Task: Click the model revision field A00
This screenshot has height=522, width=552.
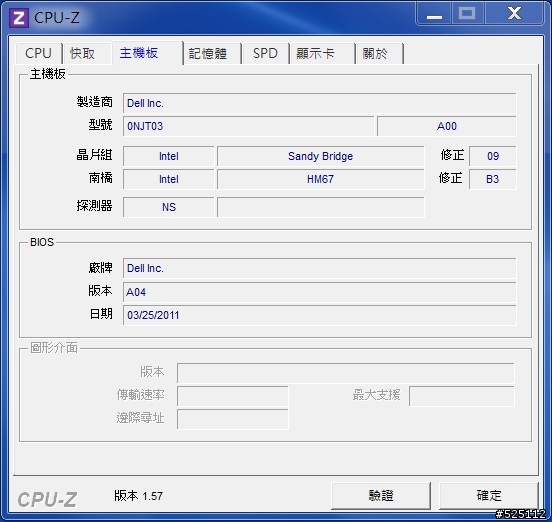Action: tap(447, 126)
